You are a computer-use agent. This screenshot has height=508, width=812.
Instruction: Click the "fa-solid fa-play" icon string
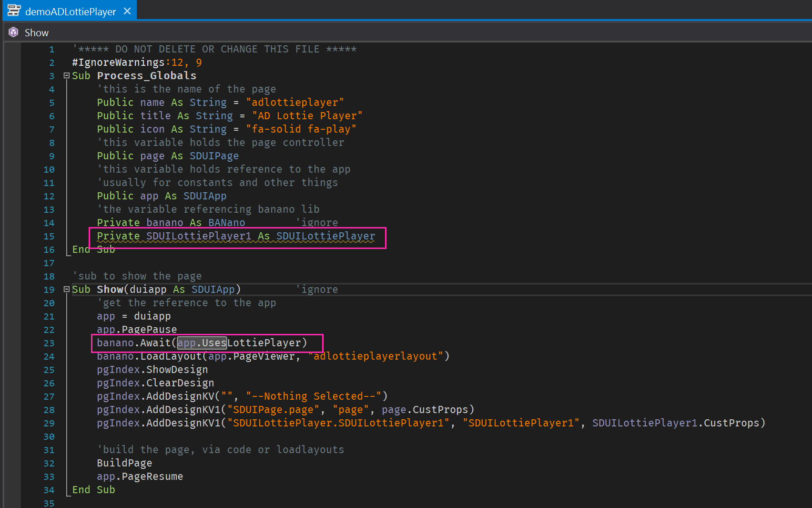(301, 129)
